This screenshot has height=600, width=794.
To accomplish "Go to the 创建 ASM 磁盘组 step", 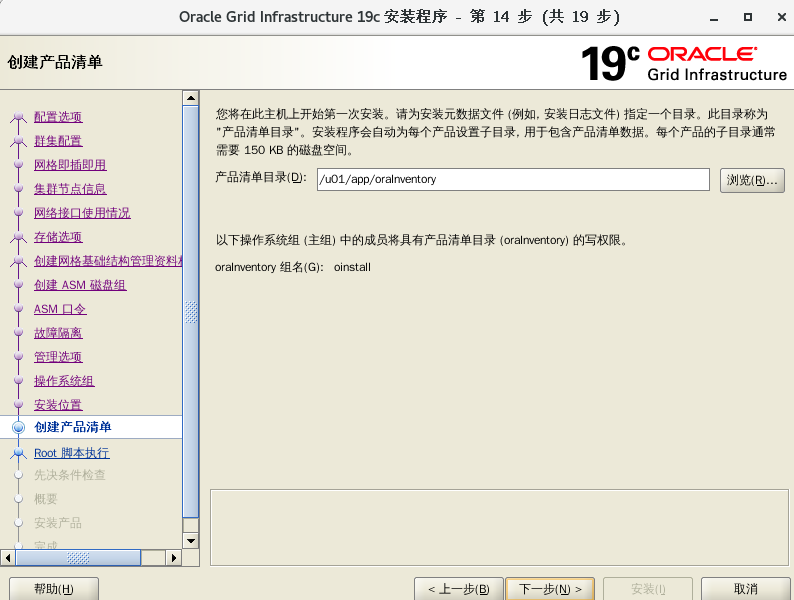I will (80, 285).
